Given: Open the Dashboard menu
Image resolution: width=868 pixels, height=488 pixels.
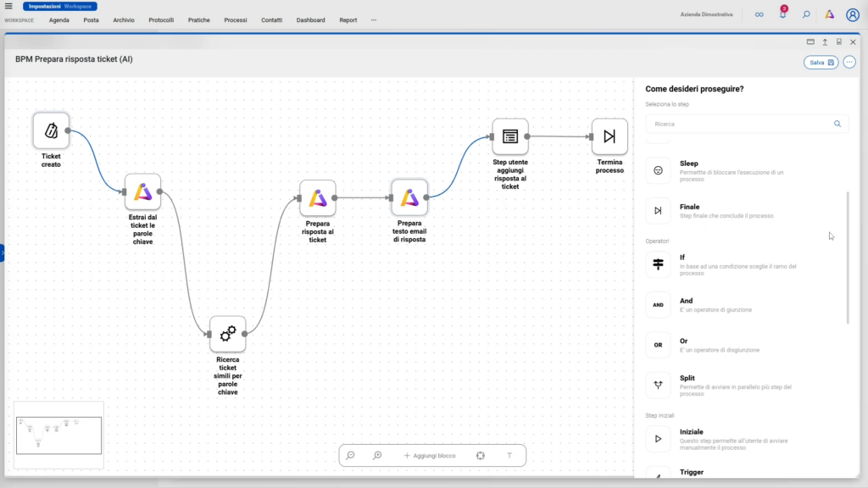Looking at the screenshot, I should pyautogui.click(x=310, y=20).
